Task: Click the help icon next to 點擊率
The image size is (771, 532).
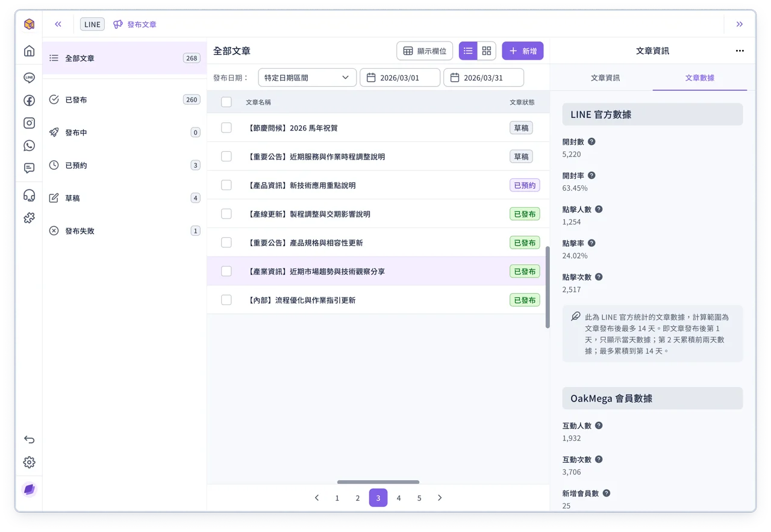Action: [x=592, y=243]
